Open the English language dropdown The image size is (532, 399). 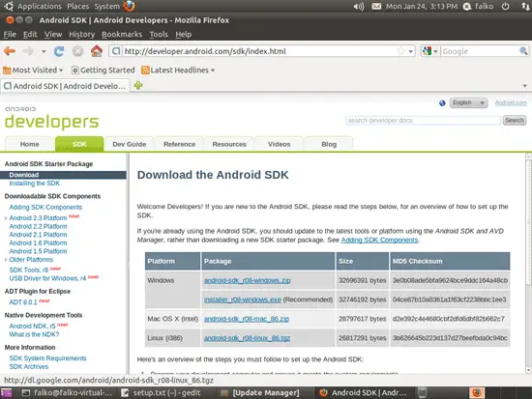(x=468, y=102)
